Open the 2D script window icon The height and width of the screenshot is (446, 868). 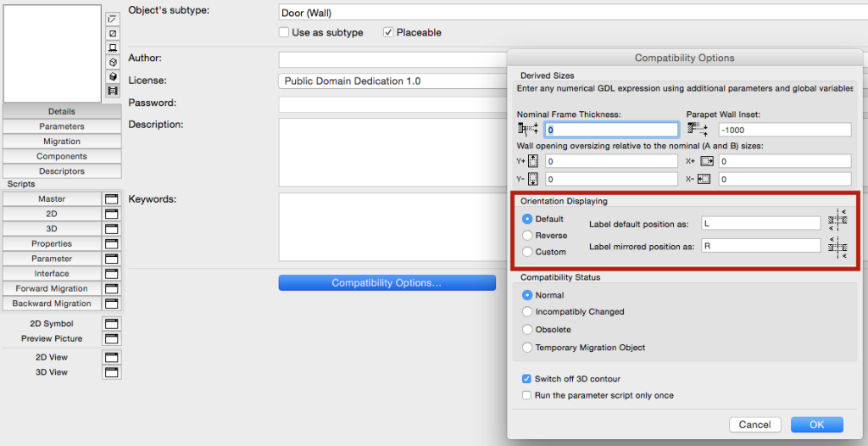coord(112,214)
